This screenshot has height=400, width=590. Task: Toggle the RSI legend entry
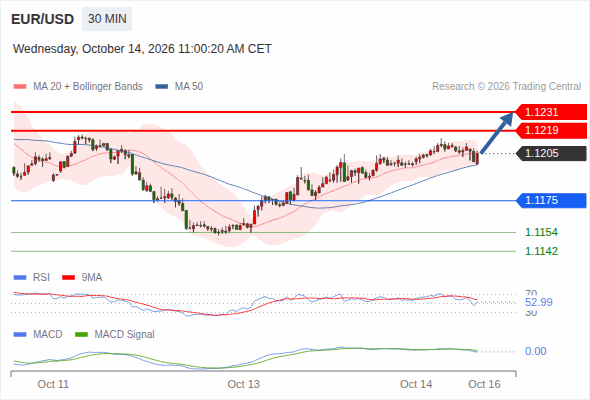click(x=32, y=278)
